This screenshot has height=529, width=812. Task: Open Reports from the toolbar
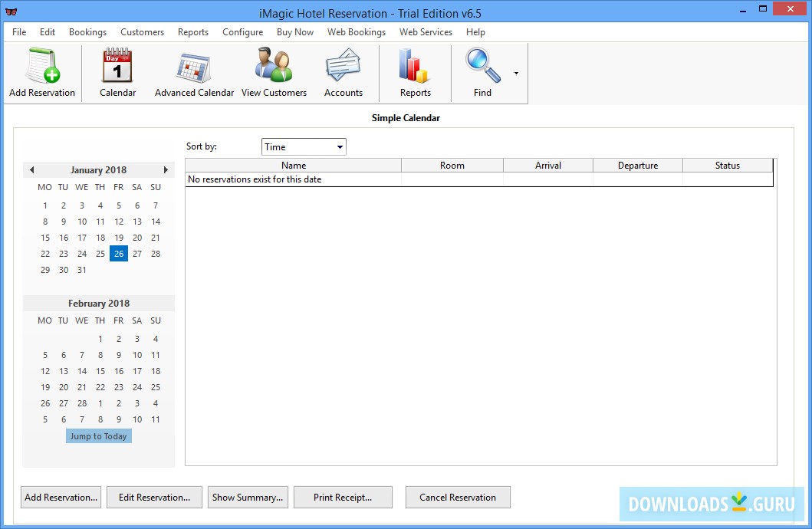point(414,73)
